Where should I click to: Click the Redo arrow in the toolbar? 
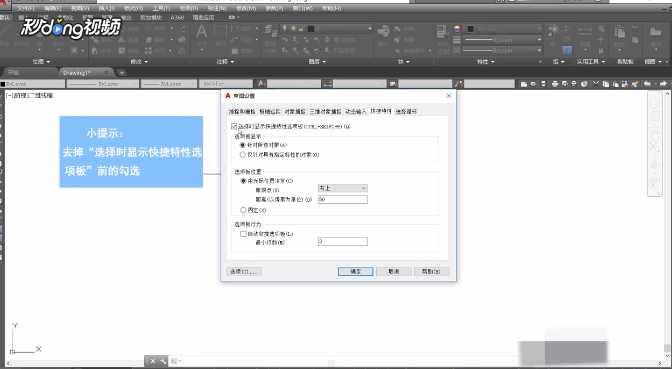pos(663,84)
